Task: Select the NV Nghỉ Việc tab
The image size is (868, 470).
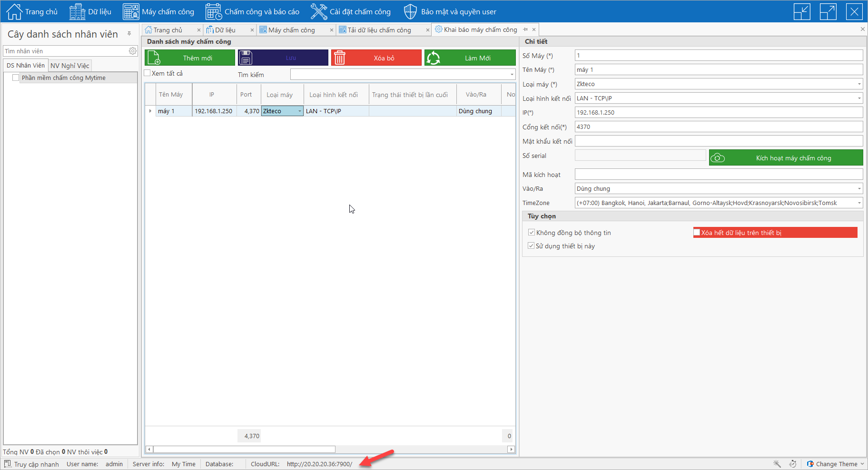Action: pyautogui.click(x=70, y=66)
